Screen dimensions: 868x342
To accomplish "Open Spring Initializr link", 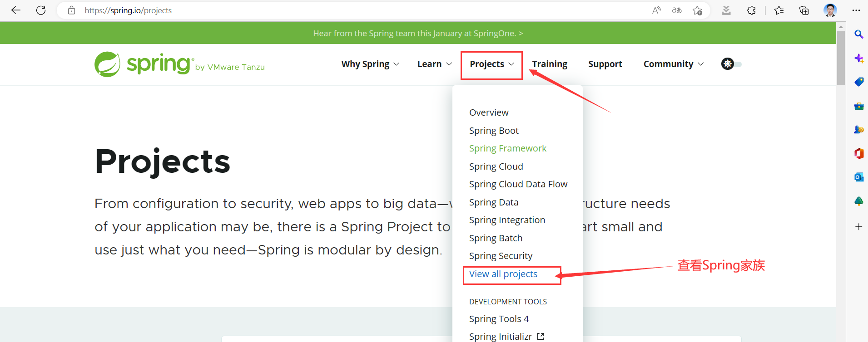I will 501,336.
